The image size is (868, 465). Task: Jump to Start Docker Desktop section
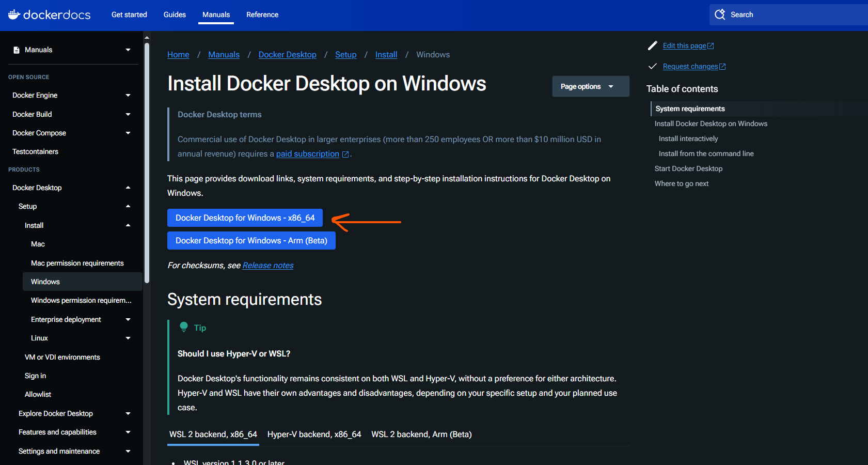point(689,168)
